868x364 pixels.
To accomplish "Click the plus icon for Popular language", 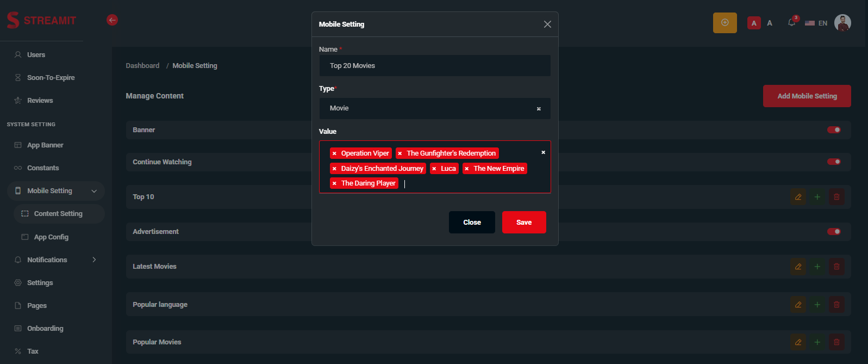I will tap(817, 305).
